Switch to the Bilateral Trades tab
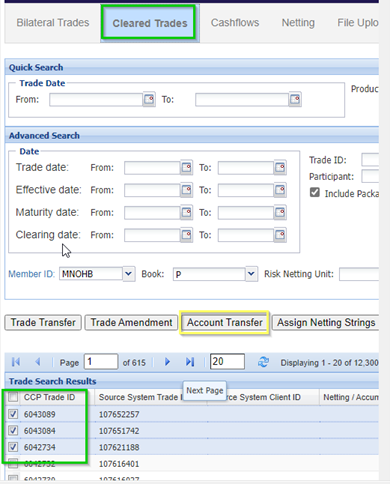390x484 pixels. [53, 23]
